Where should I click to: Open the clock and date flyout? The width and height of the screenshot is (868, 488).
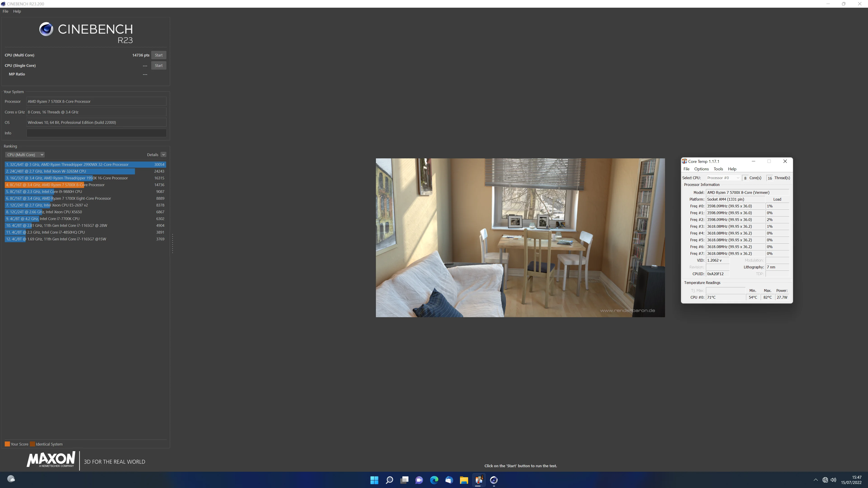[851, 480]
